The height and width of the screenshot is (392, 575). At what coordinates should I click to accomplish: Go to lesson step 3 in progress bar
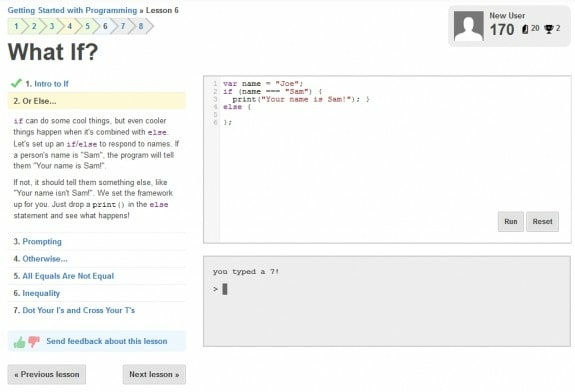[52, 26]
